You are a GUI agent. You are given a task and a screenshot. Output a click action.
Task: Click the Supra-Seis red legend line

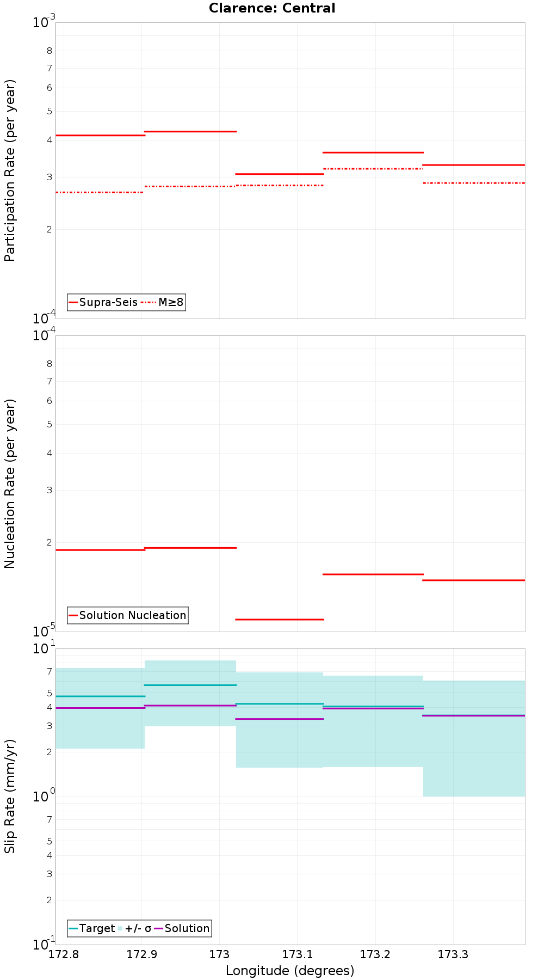(x=73, y=302)
